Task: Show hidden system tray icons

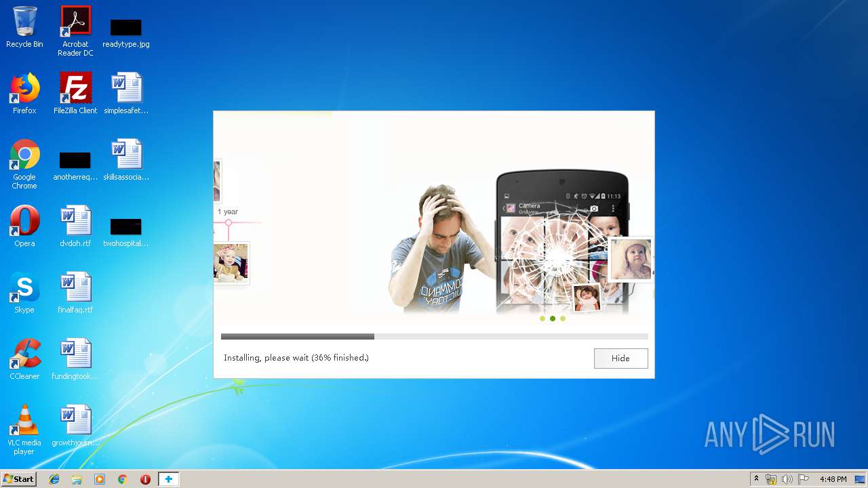Action: (x=757, y=479)
